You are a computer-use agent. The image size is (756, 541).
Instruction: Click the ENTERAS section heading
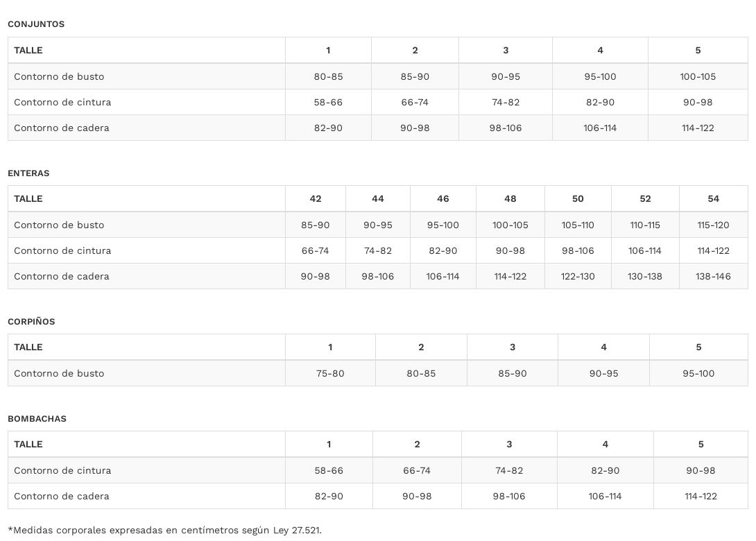tap(28, 173)
